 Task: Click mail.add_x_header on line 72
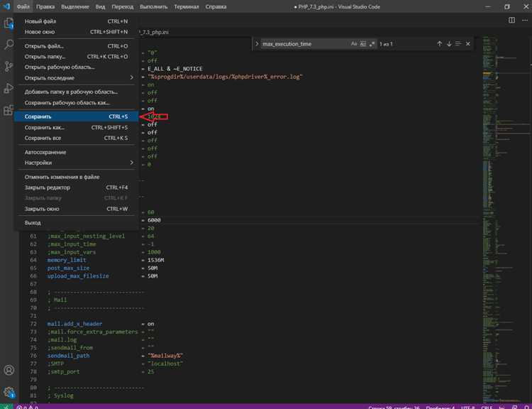tap(74, 324)
